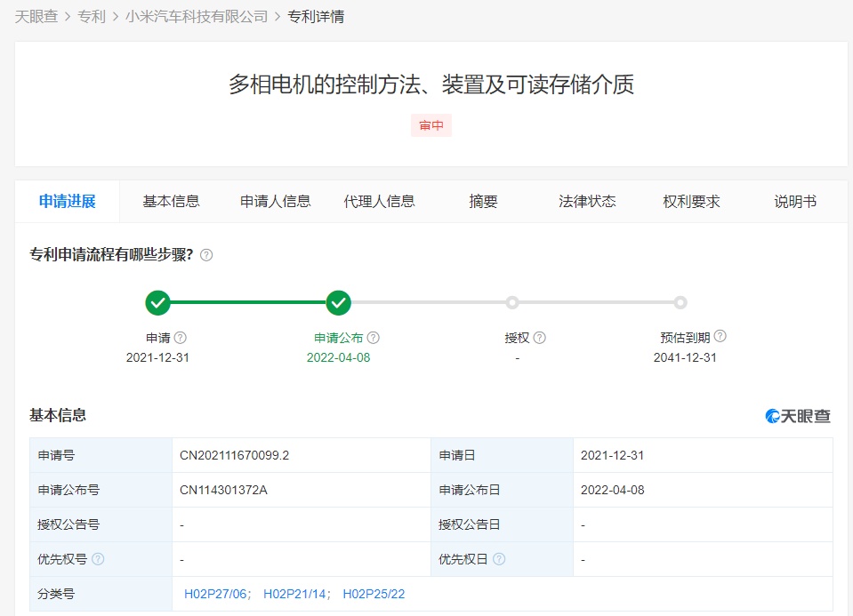Go to the 说明书 tab
Screen dimensions: 853x616
(x=795, y=202)
